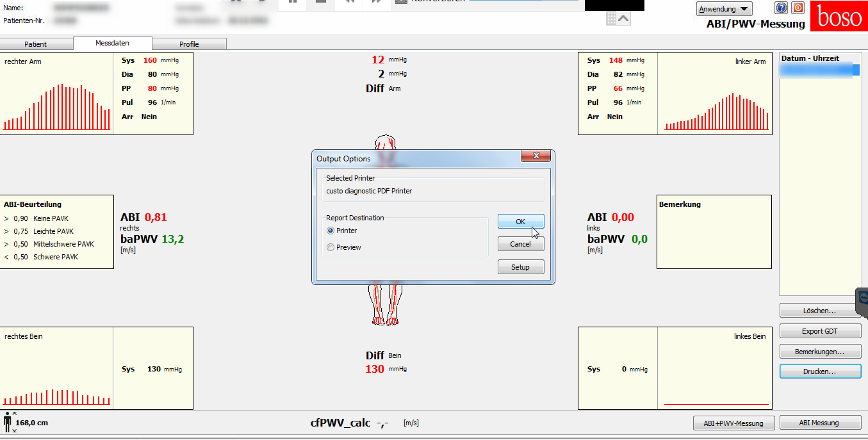Click the Export GDT button
The height and width of the screenshot is (440, 868).
(819, 331)
